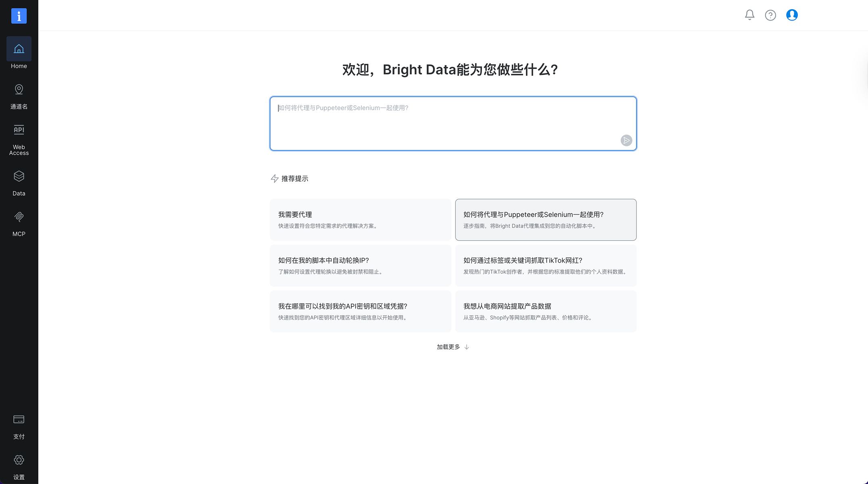The width and height of the screenshot is (868, 484).
Task: Open the 支付 billing section
Action: pos(19,427)
